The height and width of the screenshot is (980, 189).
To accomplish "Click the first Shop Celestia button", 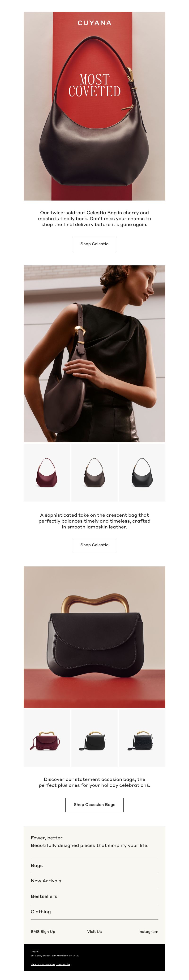I will 94,244.
